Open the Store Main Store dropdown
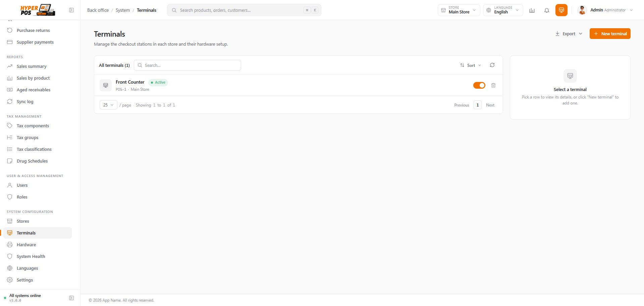The image size is (644, 306). [459, 10]
